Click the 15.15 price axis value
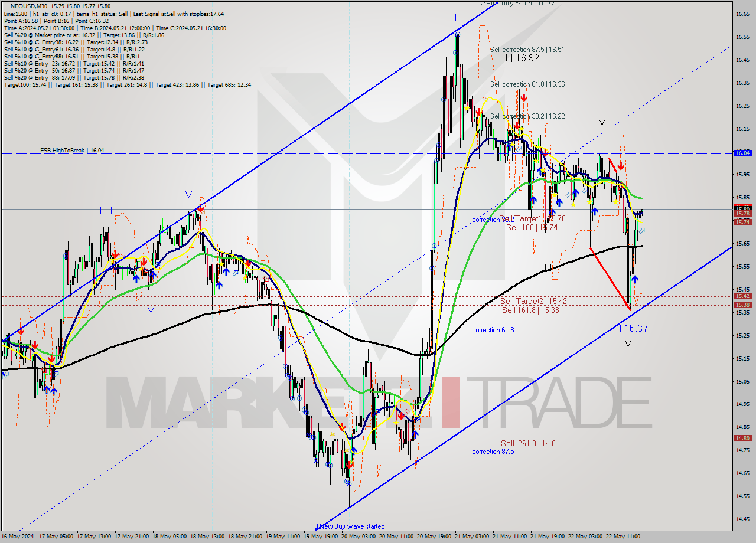 tap(742, 358)
